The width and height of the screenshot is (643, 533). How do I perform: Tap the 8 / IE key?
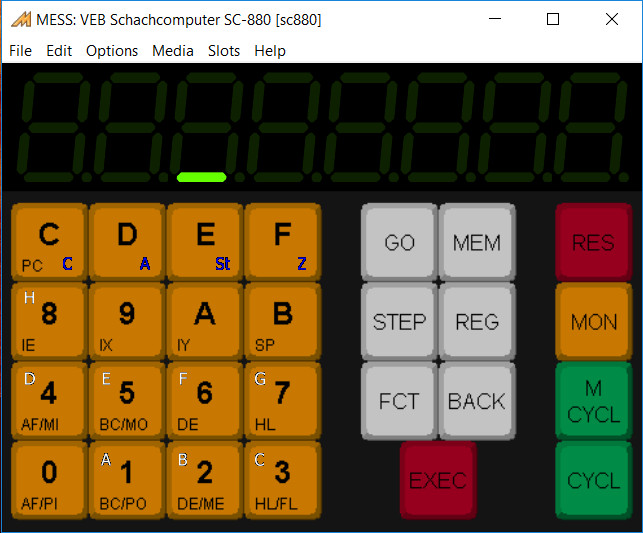pos(49,322)
